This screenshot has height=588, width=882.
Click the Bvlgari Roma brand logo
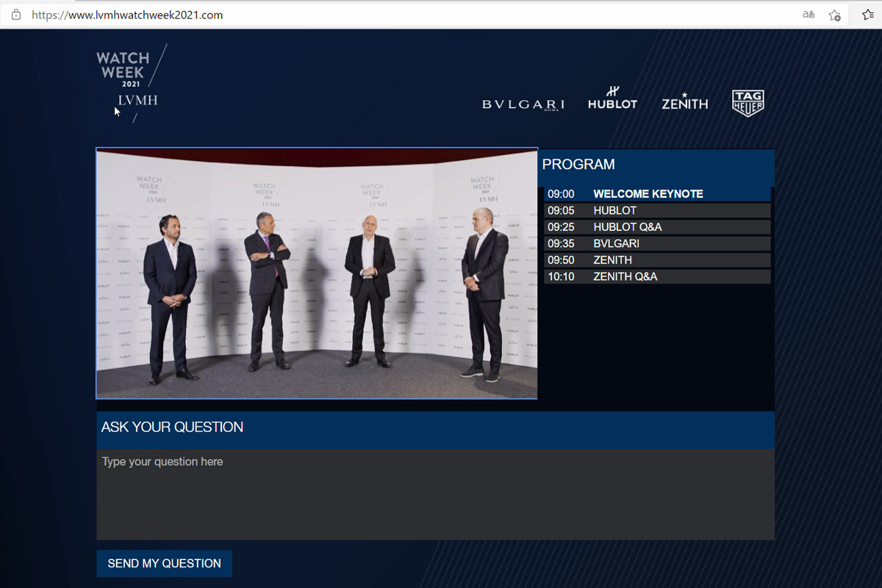[x=523, y=104]
